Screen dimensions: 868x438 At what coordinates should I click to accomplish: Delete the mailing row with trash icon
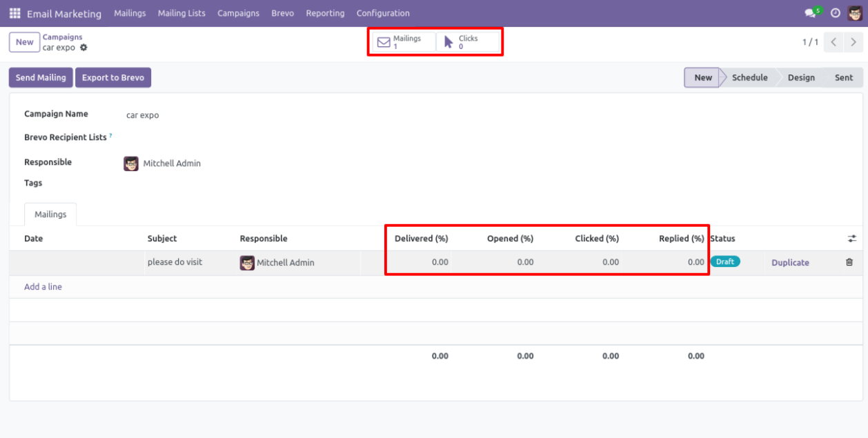tap(849, 262)
